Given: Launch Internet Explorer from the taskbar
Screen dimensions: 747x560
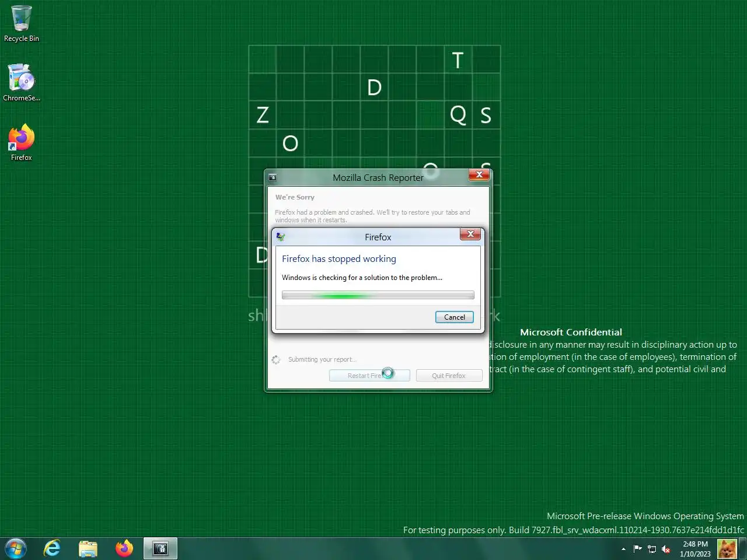Looking at the screenshot, I should 52,548.
